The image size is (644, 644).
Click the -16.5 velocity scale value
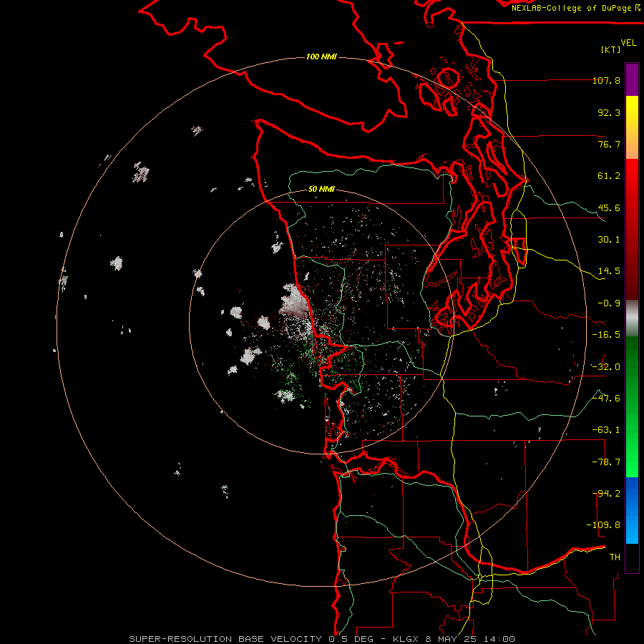[x=606, y=335]
